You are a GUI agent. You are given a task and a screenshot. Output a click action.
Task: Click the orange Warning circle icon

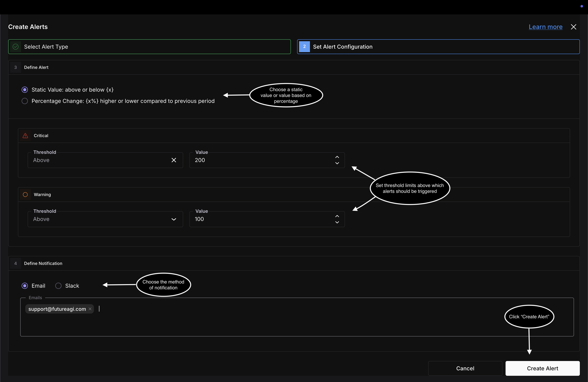(x=25, y=195)
